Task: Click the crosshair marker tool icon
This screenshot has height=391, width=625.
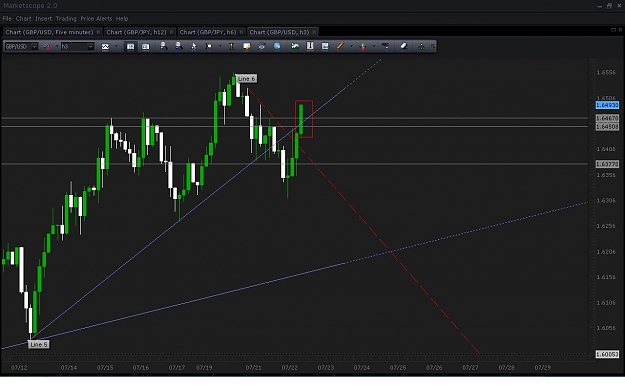Action: coord(208,47)
